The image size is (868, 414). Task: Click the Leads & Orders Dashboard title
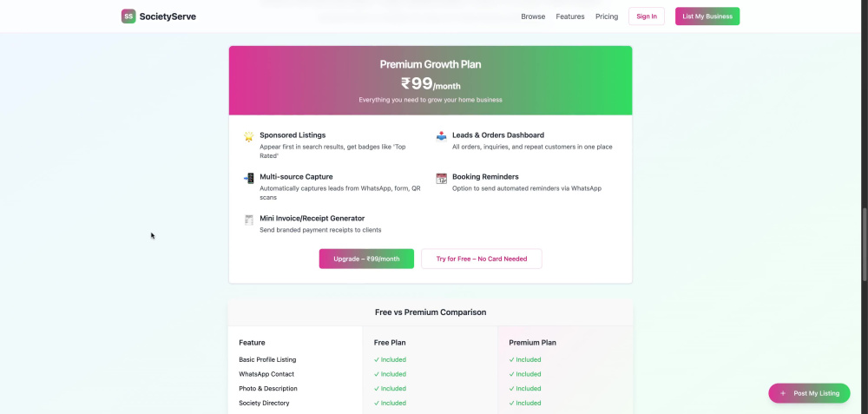(x=497, y=135)
